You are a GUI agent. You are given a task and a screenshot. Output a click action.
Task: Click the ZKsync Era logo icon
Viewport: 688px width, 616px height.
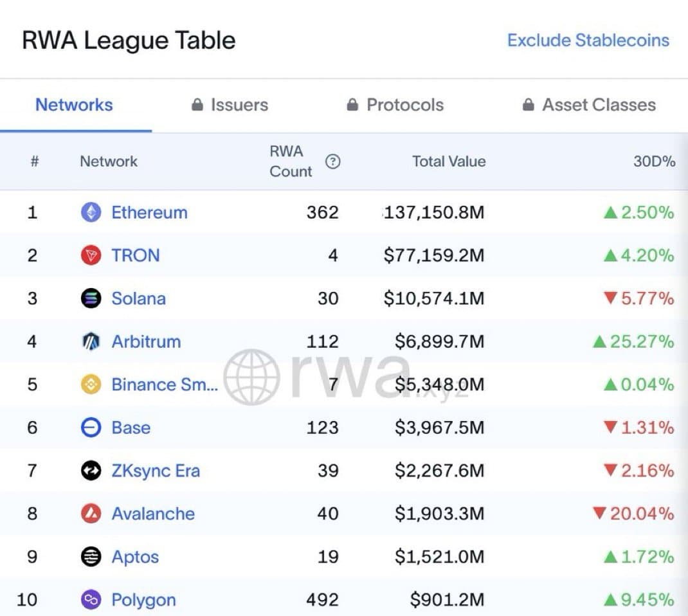pyautogui.click(x=91, y=471)
